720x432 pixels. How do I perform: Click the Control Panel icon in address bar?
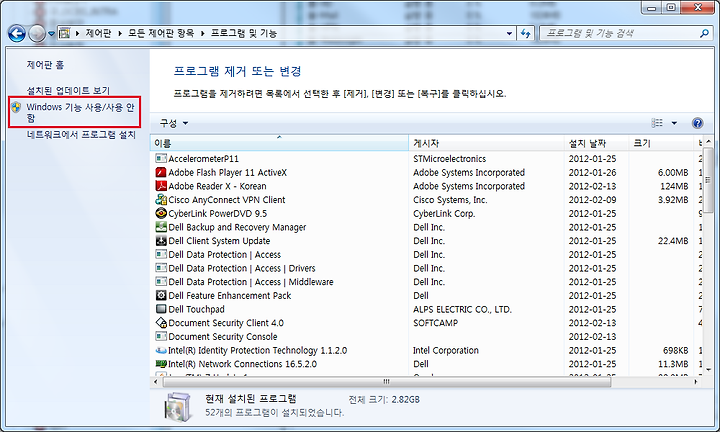click(x=65, y=33)
